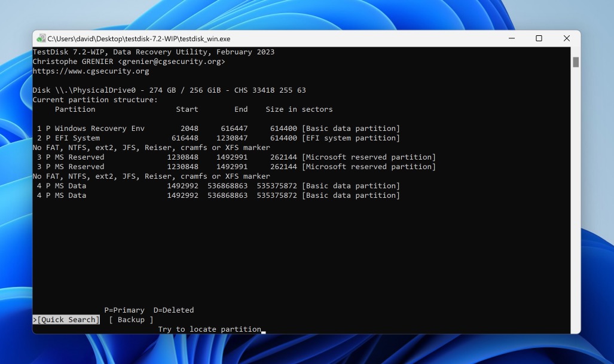Image resolution: width=614 pixels, height=364 pixels.
Task: Click the 'D=Deleted' legend text
Action: (x=173, y=310)
